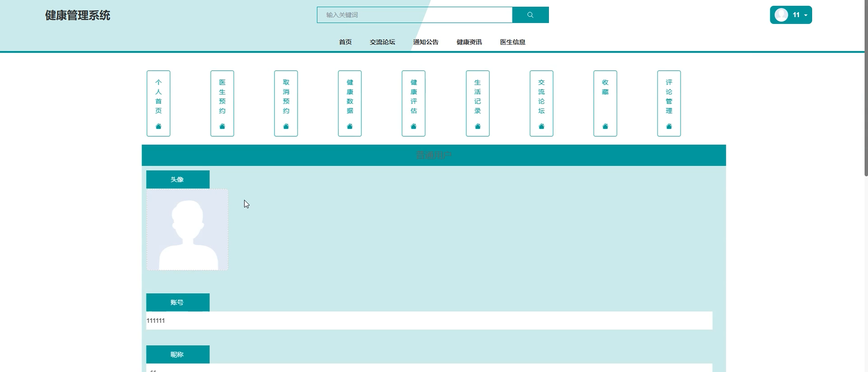Viewport: 868px width, 372px height.
Task: Open the 评论管理 card
Action: [x=669, y=103]
